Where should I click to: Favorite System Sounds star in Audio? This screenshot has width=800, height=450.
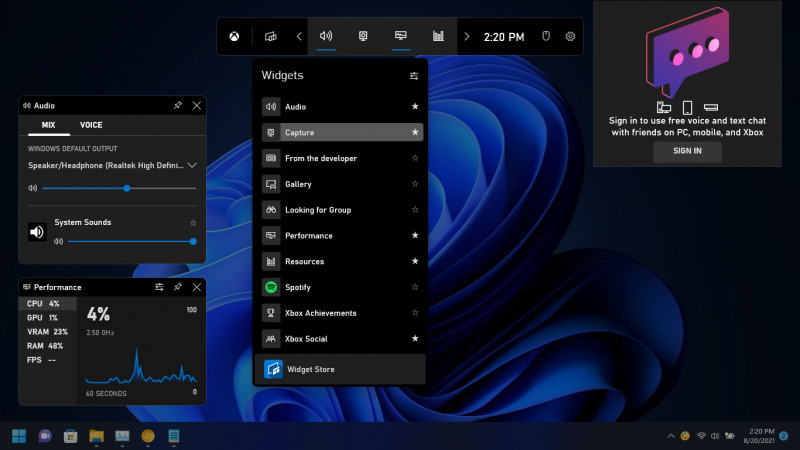(193, 223)
